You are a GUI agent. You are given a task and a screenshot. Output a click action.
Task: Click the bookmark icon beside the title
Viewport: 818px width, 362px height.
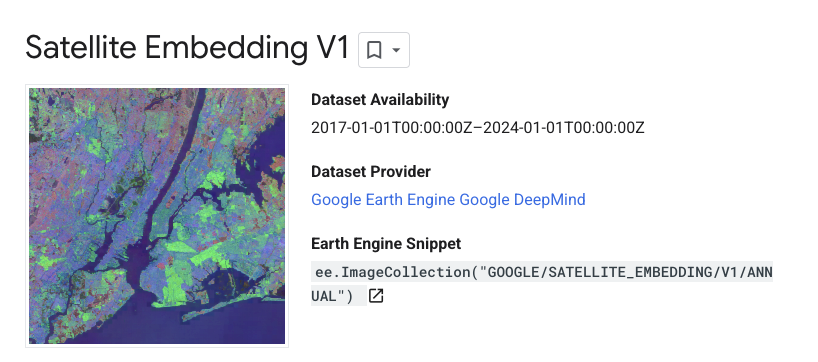tap(374, 51)
